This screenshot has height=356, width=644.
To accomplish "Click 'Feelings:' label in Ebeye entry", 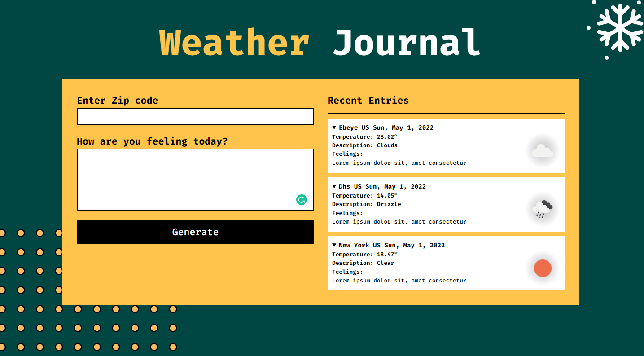I will [347, 154].
